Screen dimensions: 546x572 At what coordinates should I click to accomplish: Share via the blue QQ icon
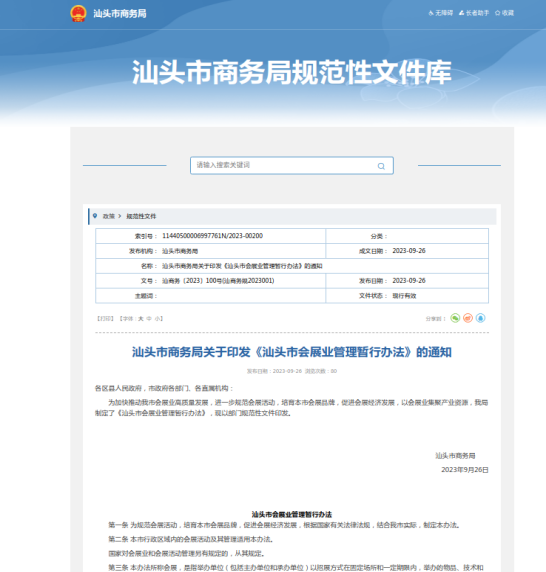pyautogui.click(x=481, y=318)
